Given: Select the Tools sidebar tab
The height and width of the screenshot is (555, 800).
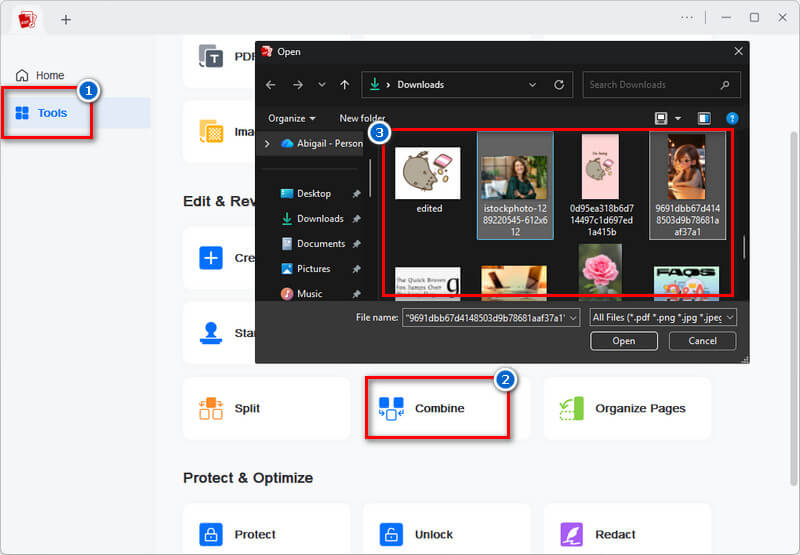Looking at the screenshot, I should click(x=52, y=113).
